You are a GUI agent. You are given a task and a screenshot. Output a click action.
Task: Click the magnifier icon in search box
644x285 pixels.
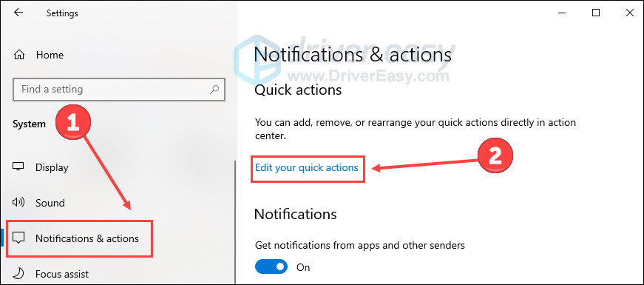click(x=214, y=90)
